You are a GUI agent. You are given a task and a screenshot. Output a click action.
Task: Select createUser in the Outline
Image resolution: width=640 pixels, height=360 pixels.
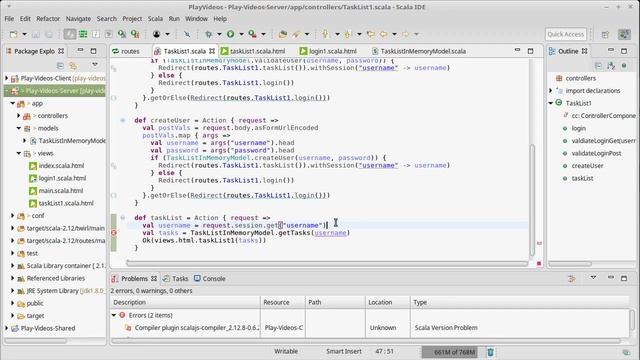click(x=587, y=166)
